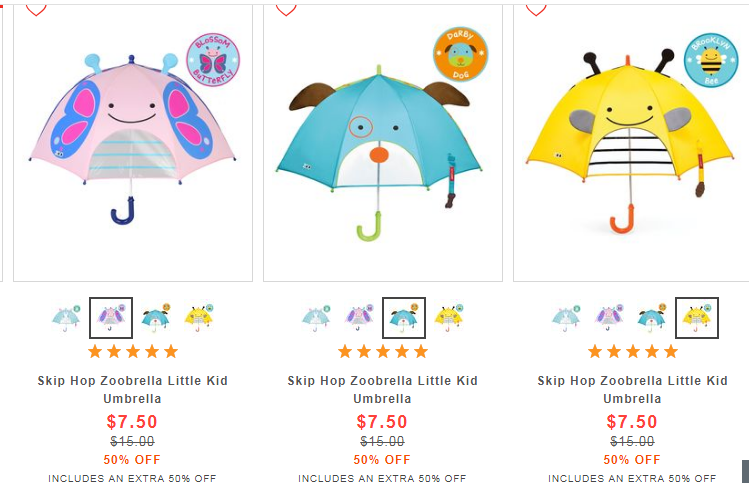The image size is (749, 483).
Task: Favorite the Blossom Butterfly umbrella with heart
Action: pyautogui.click(x=36, y=10)
